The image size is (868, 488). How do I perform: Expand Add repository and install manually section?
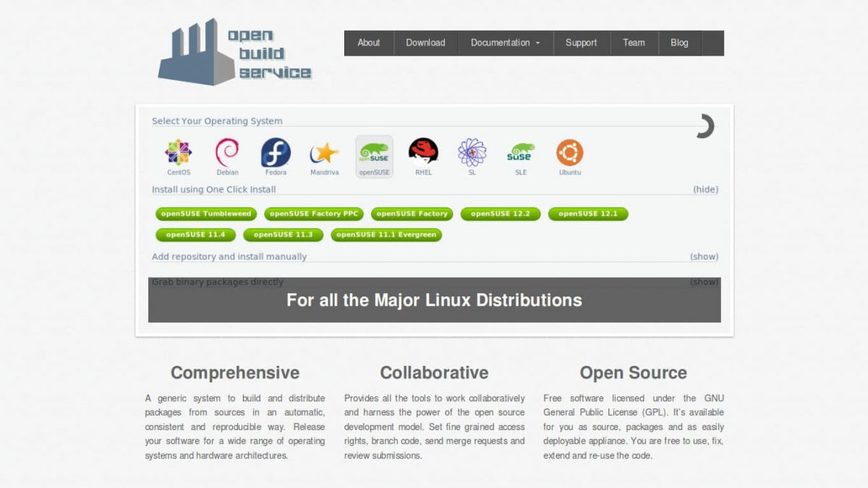[704, 257]
